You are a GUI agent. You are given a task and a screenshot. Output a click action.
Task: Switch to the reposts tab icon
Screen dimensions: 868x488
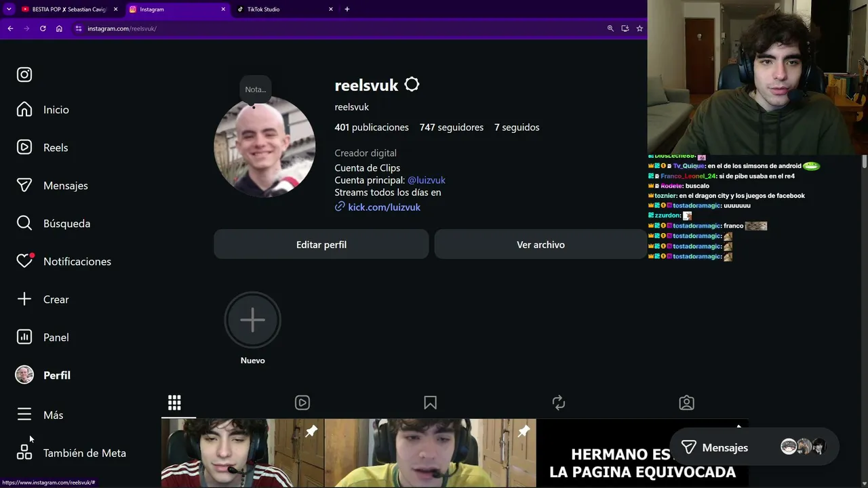click(x=559, y=403)
